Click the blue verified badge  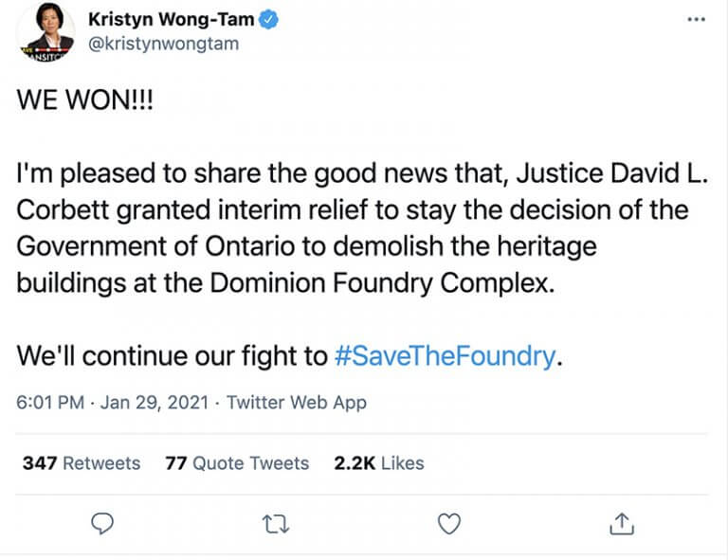(268, 19)
